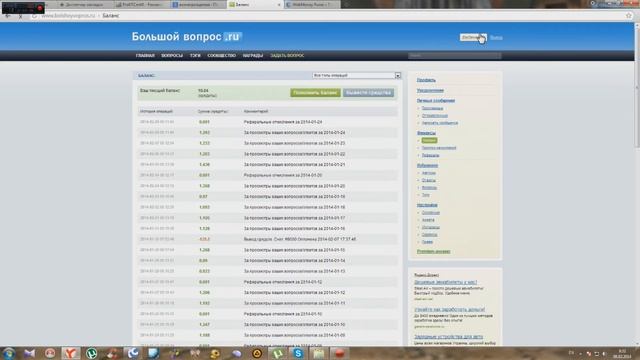Open the Написать сообщение sidebar link
This screenshot has width=640, height=360.
(440, 123)
